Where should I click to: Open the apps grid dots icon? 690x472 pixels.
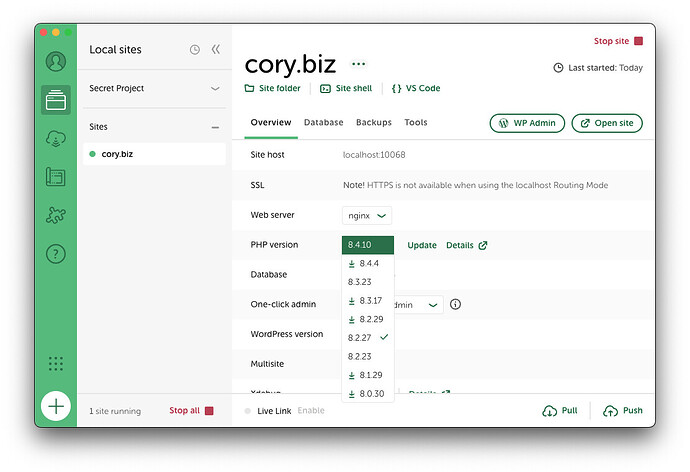point(56,364)
